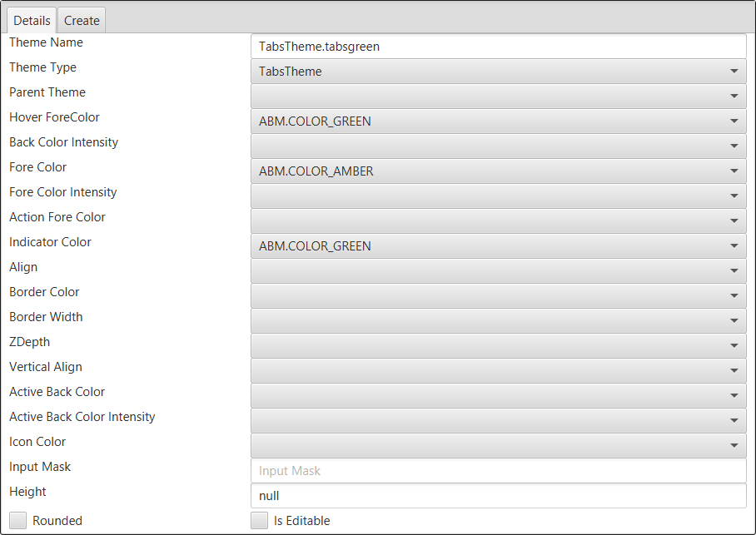Expand the Align dropdown
This screenshot has height=535, width=756.
click(498, 271)
